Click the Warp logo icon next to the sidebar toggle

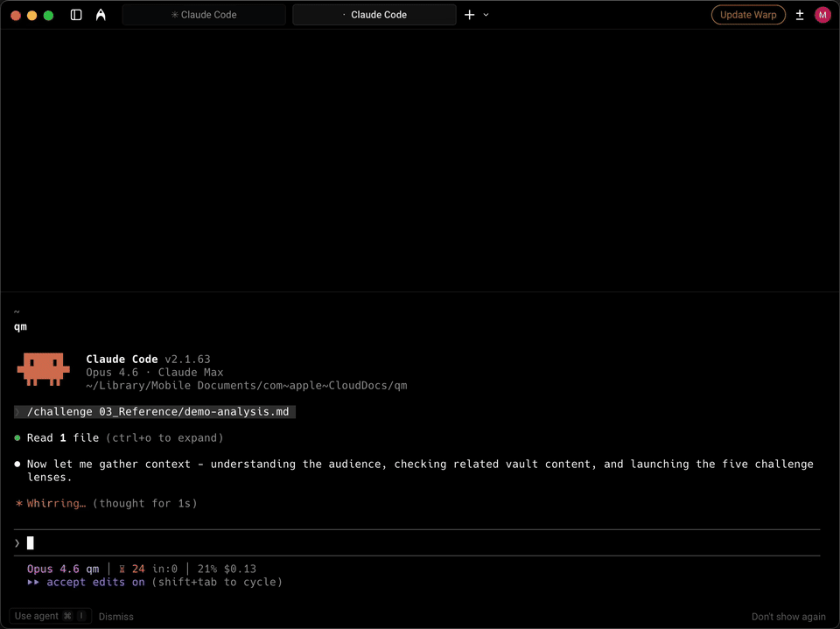tap(101, 14)
